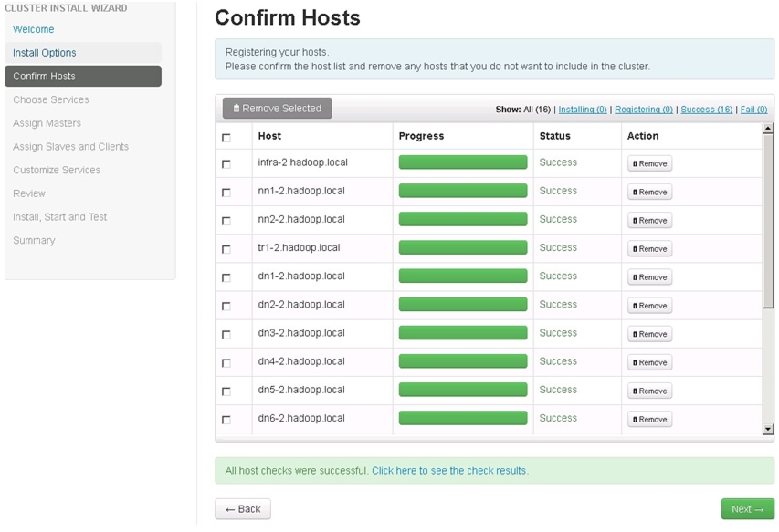Remove the infra-2.hadoop.local host
This screenshot has height=532, width=779.
[649, 163]
